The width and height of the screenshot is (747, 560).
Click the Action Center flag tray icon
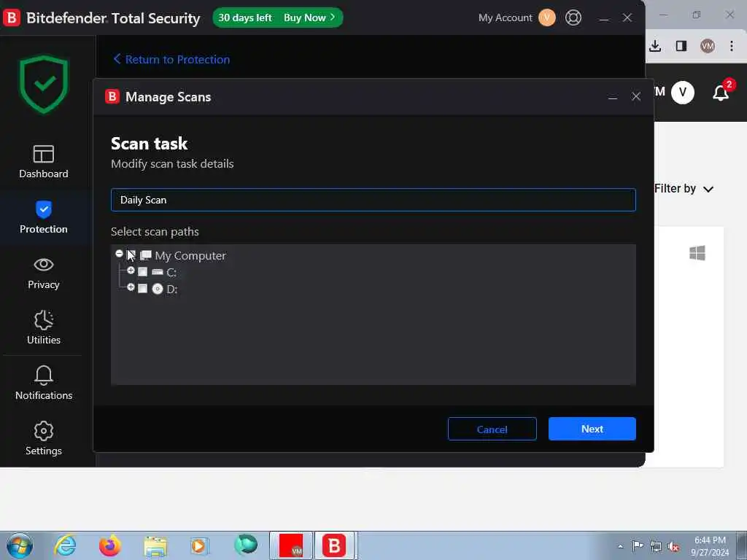click(638, 546)
